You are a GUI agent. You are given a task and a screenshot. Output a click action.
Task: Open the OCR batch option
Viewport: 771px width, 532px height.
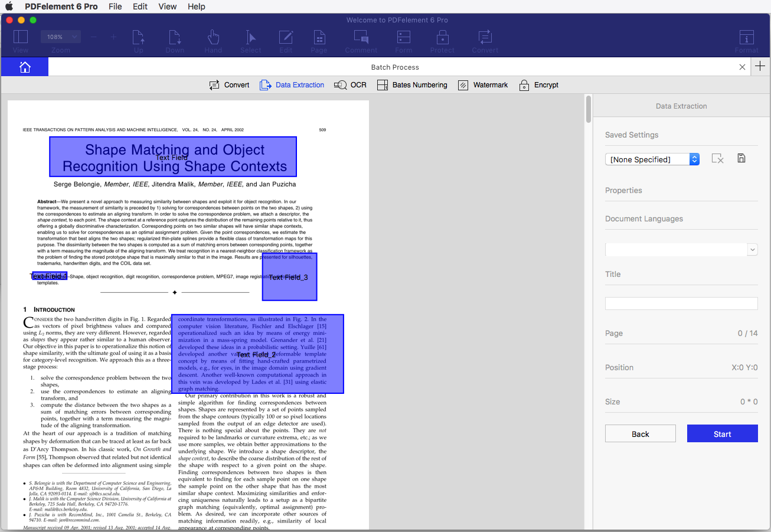tap(350, 85)
